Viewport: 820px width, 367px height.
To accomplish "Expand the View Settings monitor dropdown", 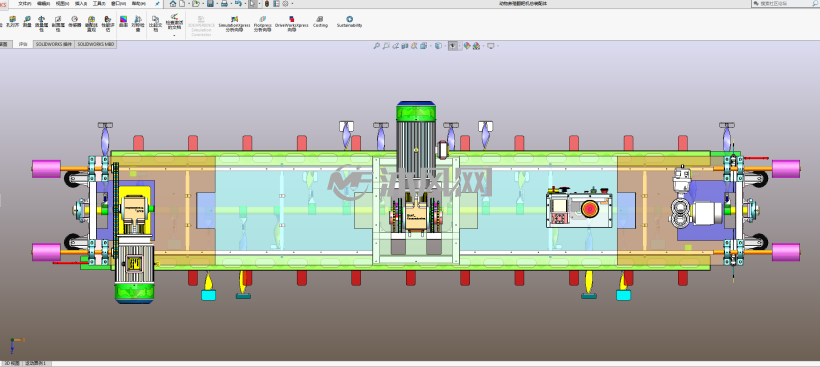I will (498, 46).
